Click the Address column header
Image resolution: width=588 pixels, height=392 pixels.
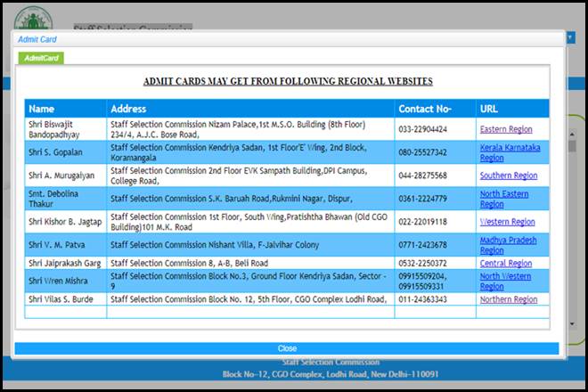[128, 109]
